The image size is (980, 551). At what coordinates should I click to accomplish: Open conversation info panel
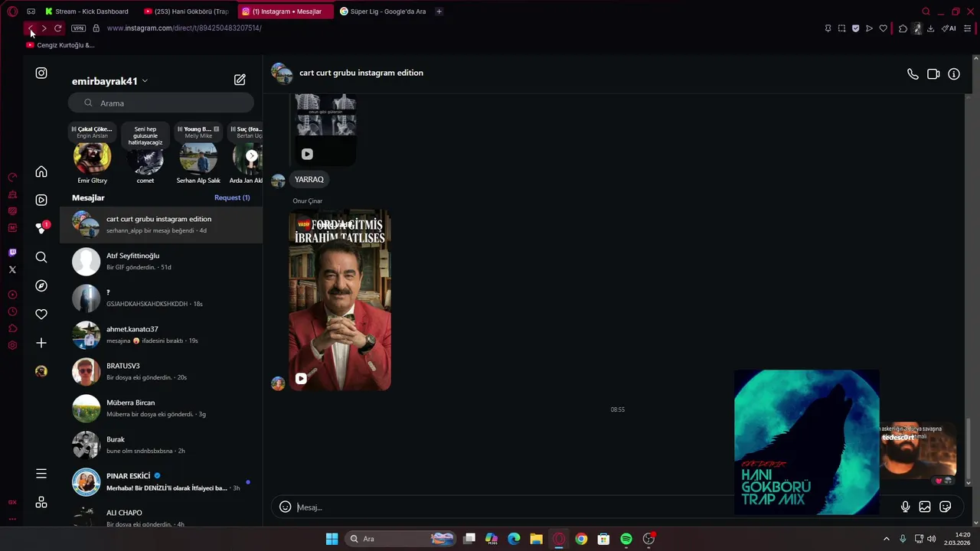click(954, 74)
